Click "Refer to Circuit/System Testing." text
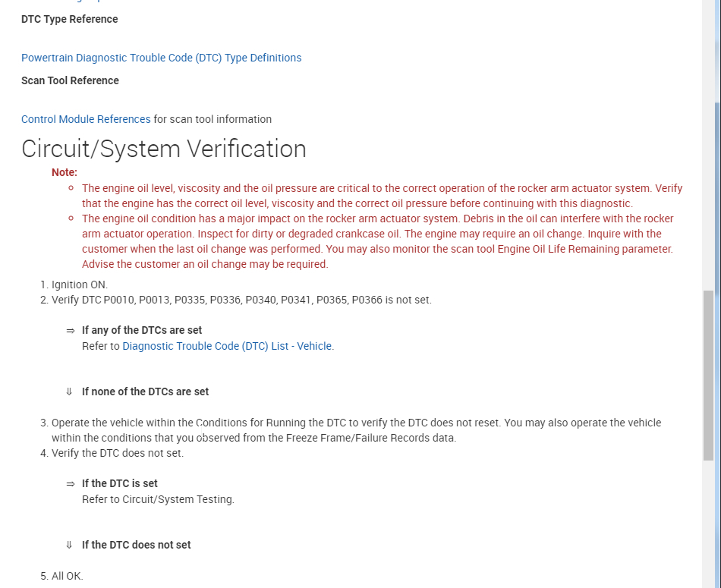This screenshot has height=588, width=721. pos(158,499)
